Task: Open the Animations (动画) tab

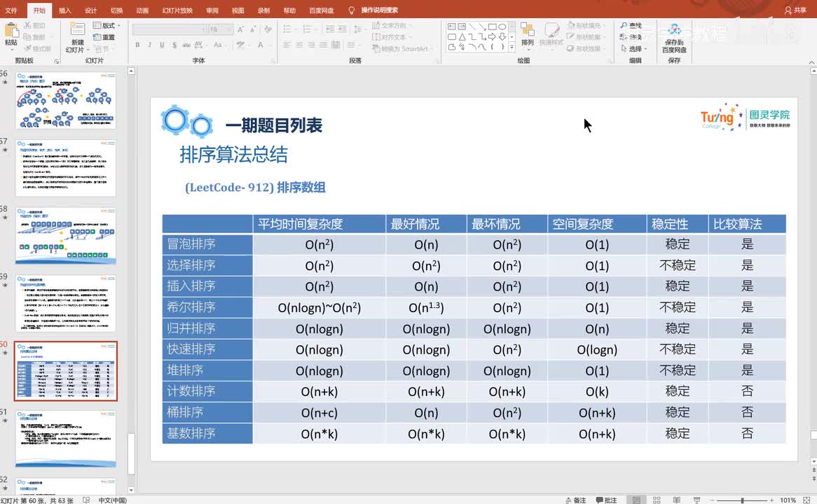Action: 142,10
